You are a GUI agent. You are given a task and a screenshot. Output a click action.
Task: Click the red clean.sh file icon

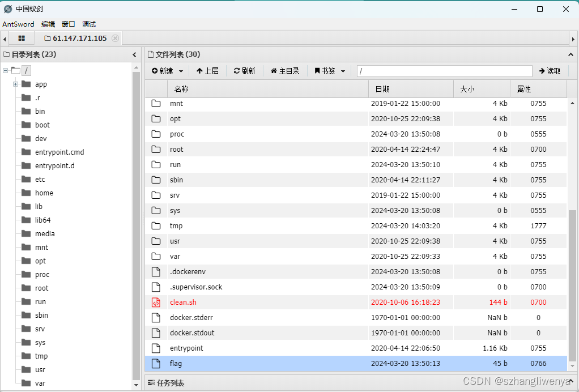[156, 302]
